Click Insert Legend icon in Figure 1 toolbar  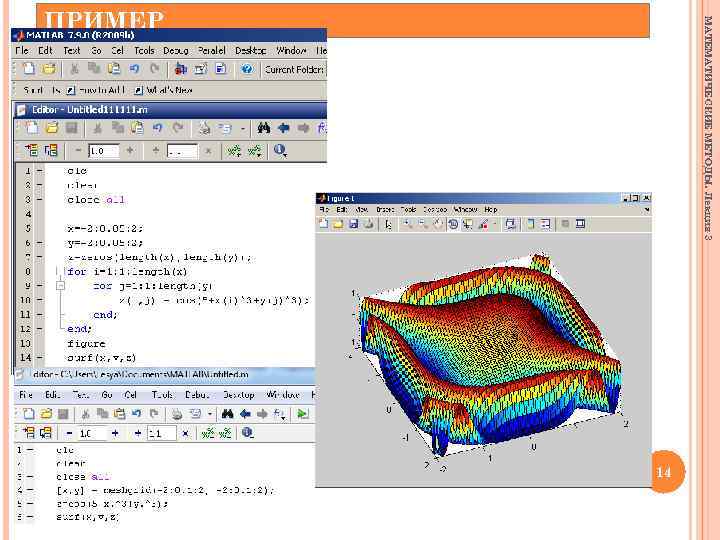click(x=546, y=224)
